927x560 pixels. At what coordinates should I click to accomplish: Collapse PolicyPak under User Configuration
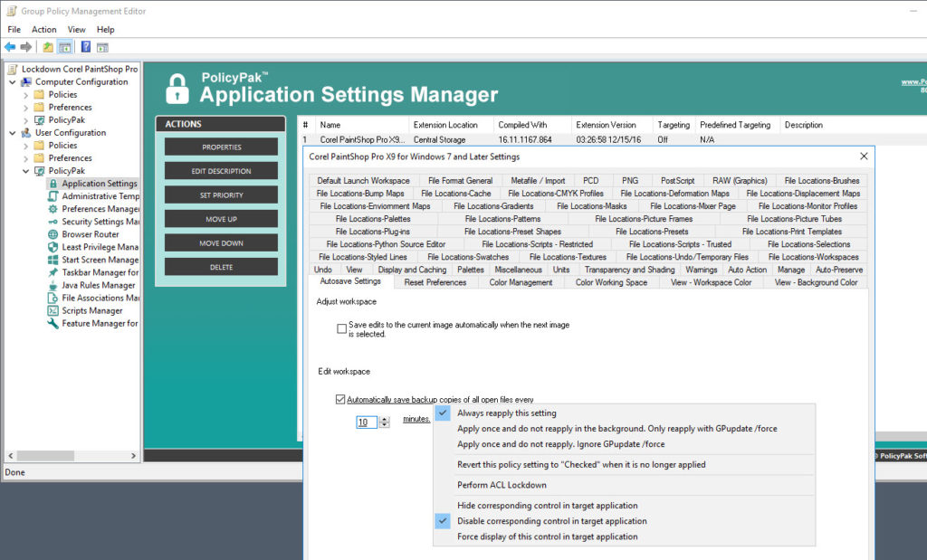[25, 171]
